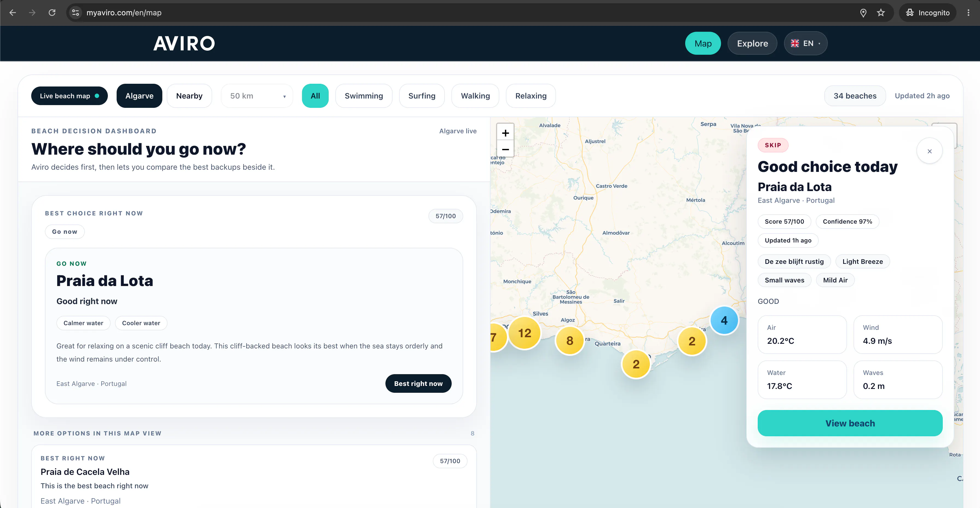This screenshot has height=508, width=980.
Task: Open site information icon in address bar
Action: click(x=76, y=13)
